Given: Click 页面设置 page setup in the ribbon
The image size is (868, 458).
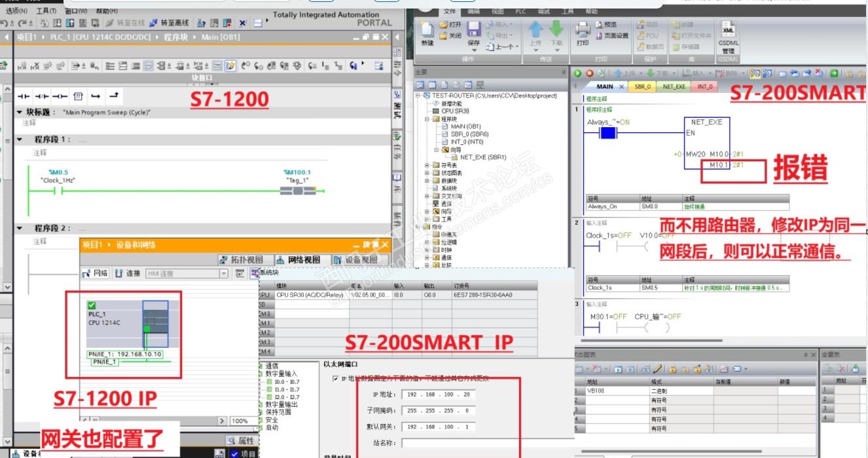Looking at the screenshot, I should click(613, 36).
